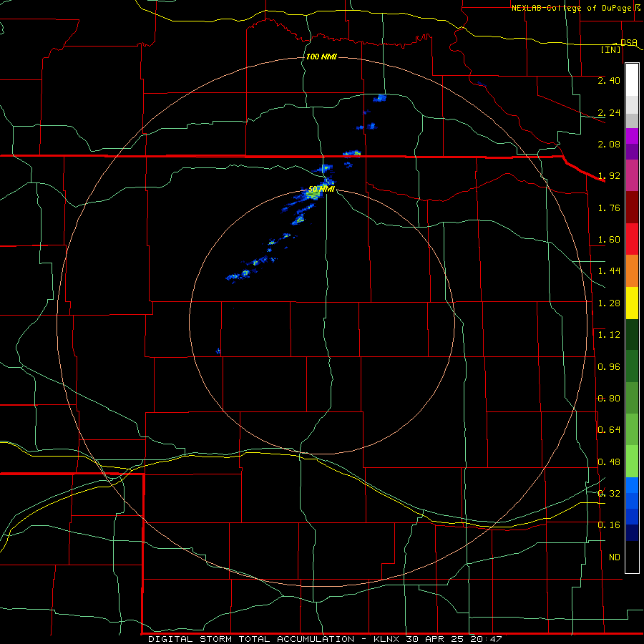Click the '2.08' scale label
The width and height of the screenshot is (644, 644).
(x=609, y=144)
